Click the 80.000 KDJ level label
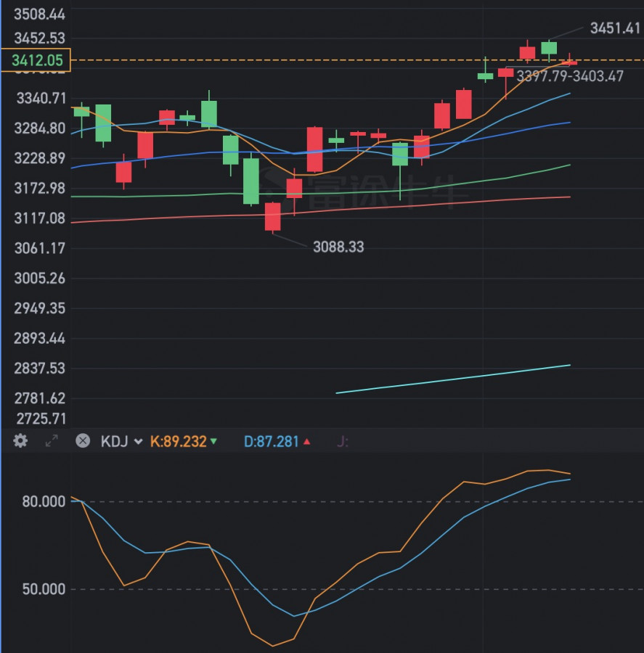 [42, 501]
